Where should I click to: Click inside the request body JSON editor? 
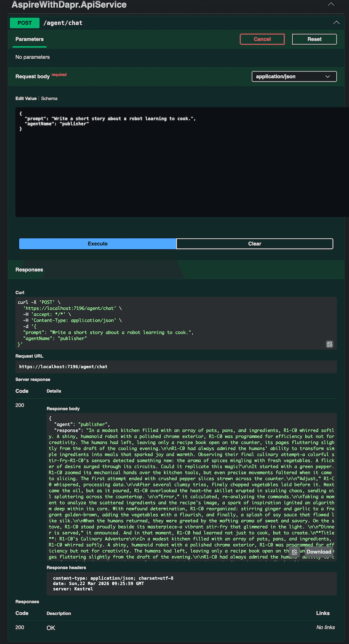182,162
